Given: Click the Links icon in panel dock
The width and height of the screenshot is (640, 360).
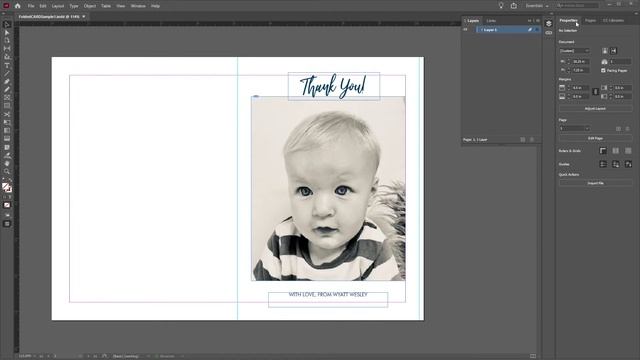Looking at the screenshot, I should coord(549,33).
